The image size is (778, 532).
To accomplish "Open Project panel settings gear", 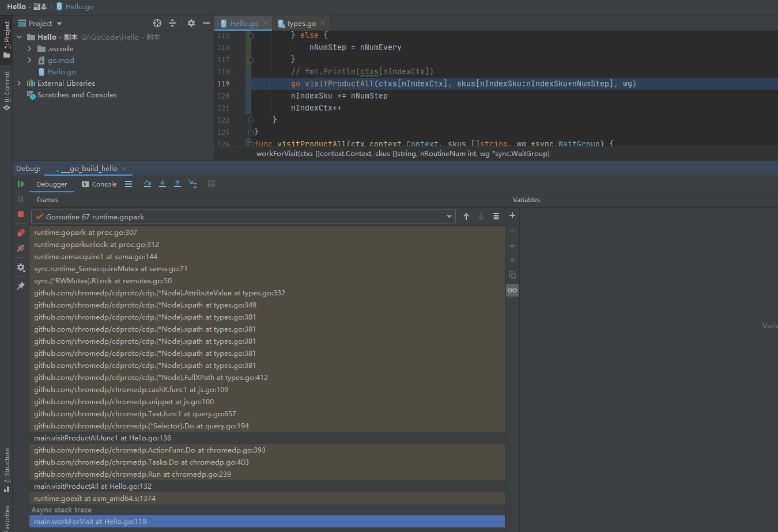I will tap(191, 23).
